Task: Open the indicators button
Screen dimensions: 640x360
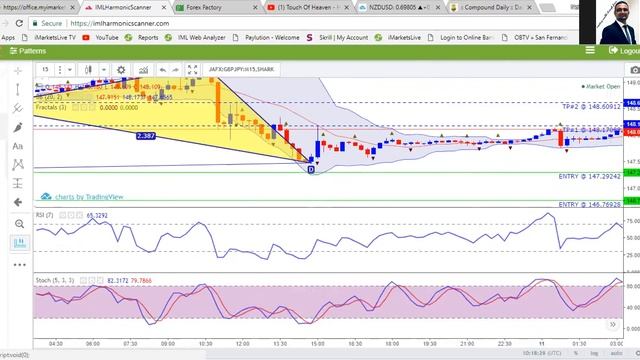Action: click(143, 70)
